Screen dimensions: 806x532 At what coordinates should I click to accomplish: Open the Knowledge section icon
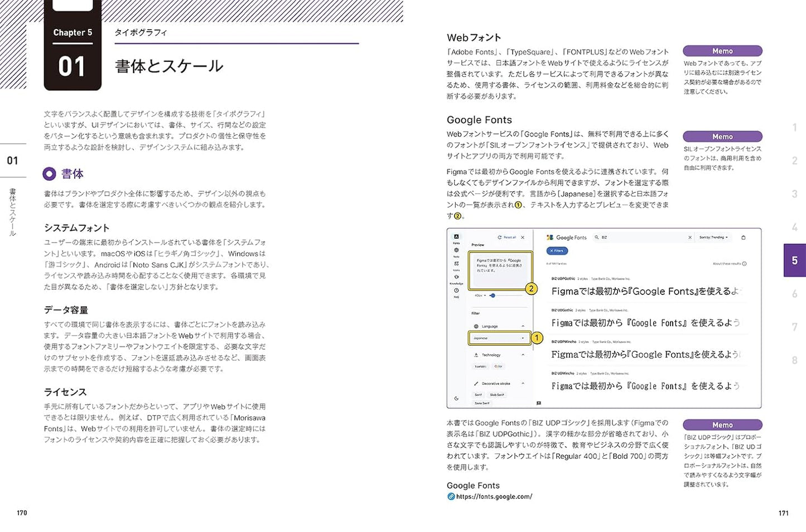[456, 278]
